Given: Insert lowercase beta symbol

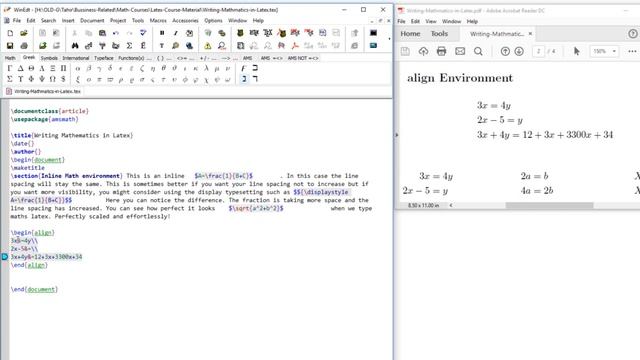Looking at the screenshot, I should point(89,68).
